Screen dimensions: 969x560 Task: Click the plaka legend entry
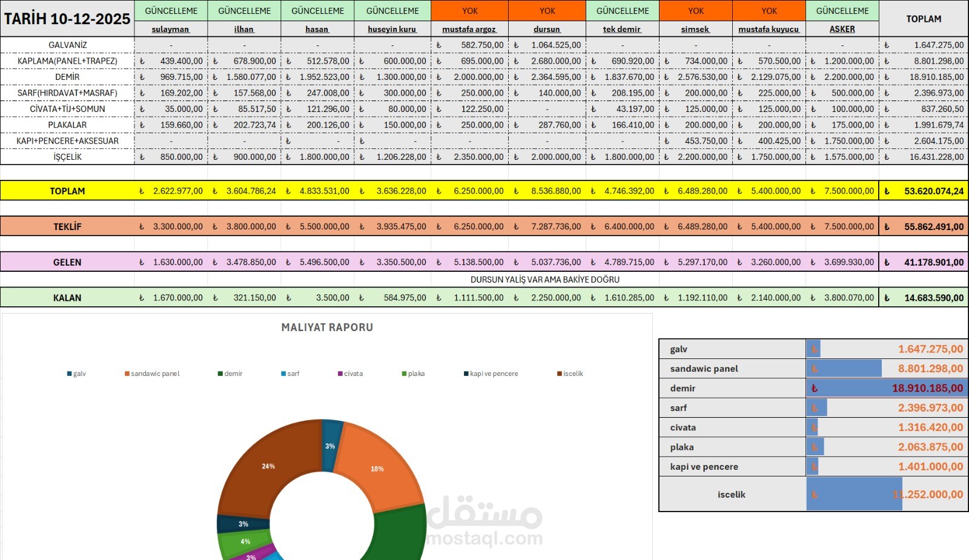tap(413, 374)
